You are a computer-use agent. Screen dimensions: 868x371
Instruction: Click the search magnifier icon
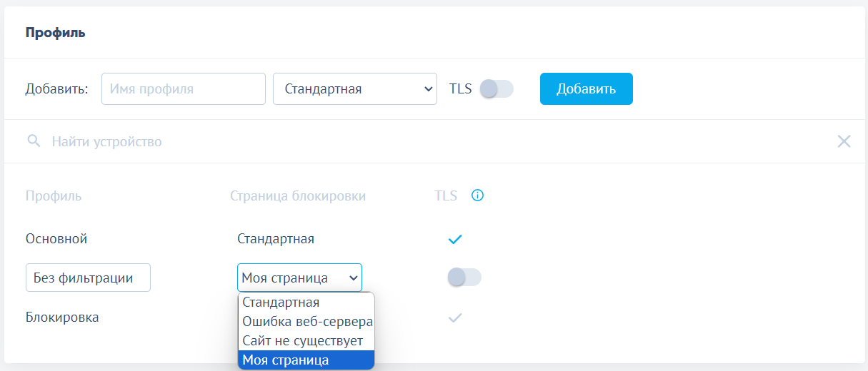click(34, 141)
